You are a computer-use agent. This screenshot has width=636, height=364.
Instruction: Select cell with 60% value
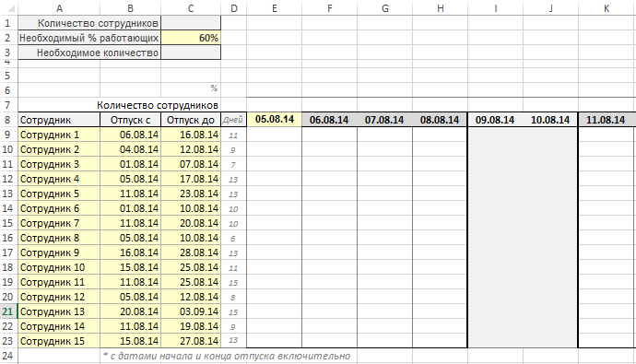point(191,38)
